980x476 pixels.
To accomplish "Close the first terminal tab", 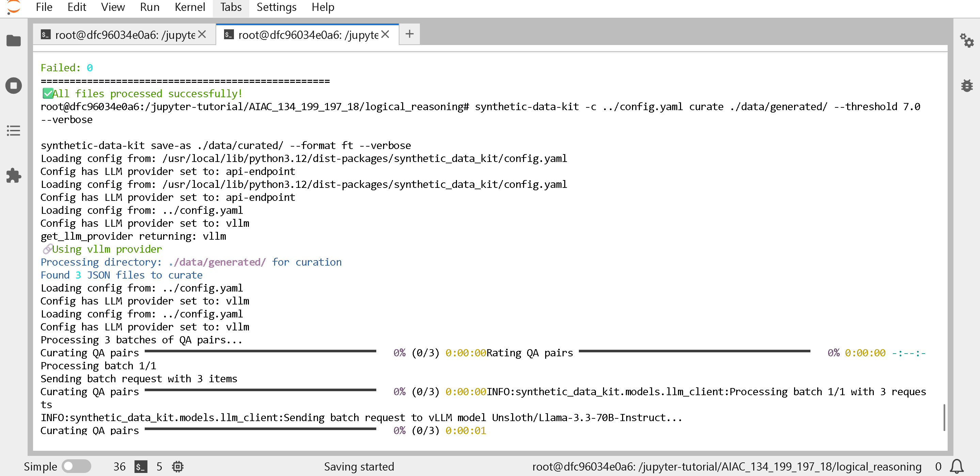I will tap(202, 35).
